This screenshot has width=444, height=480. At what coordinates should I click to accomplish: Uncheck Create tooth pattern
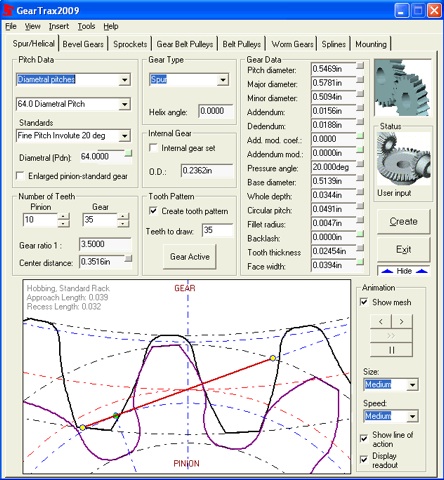(x=153, y=211)
